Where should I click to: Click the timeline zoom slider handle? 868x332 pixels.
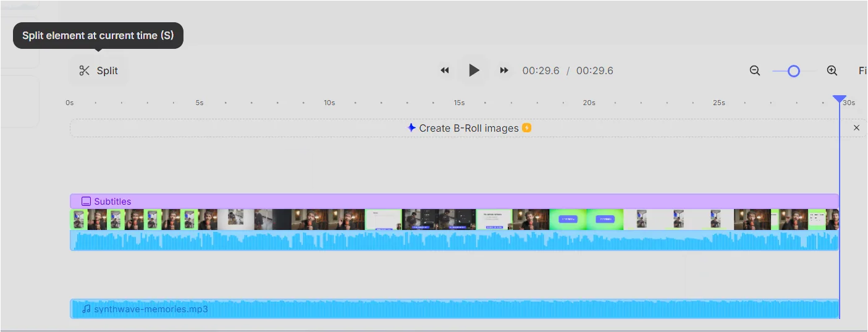click(x=794, y=71)
